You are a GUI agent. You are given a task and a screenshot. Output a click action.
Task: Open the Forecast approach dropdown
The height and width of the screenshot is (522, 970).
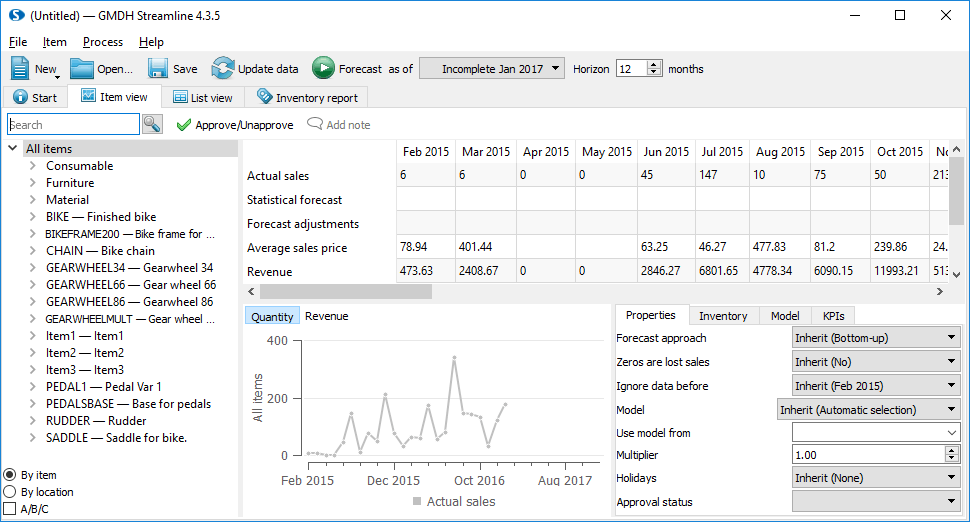pos(876,338)
